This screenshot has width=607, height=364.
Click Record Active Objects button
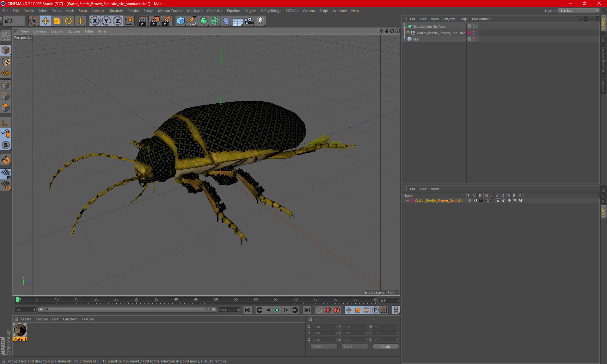pos(319,310)
